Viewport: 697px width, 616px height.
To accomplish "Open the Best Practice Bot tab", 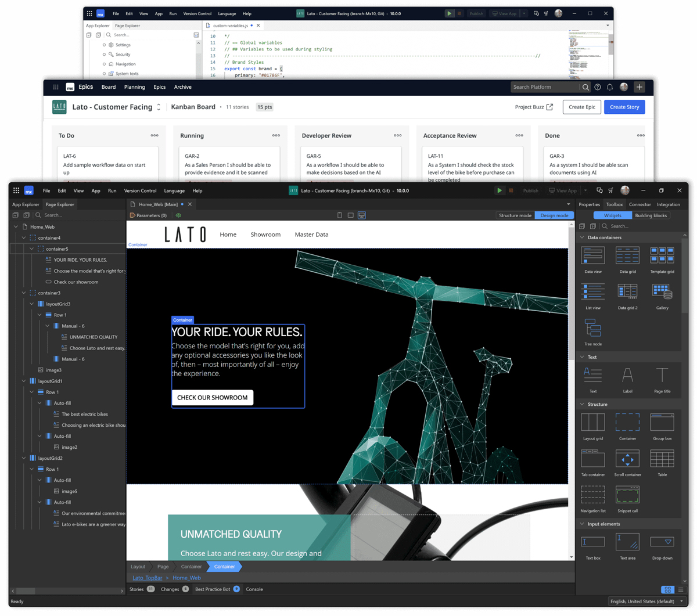I will [x=217, y=589].
